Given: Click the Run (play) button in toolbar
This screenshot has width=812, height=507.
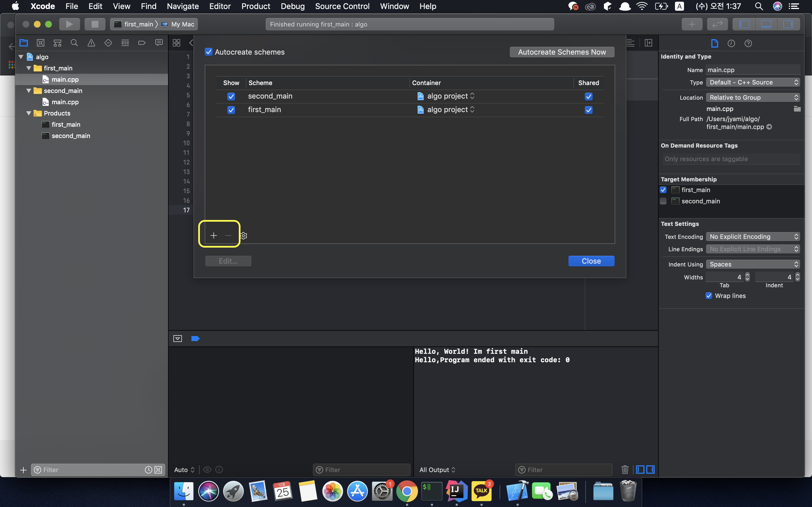Looking at the screenshot, I should pyautogui.click(x=69, y=24).
